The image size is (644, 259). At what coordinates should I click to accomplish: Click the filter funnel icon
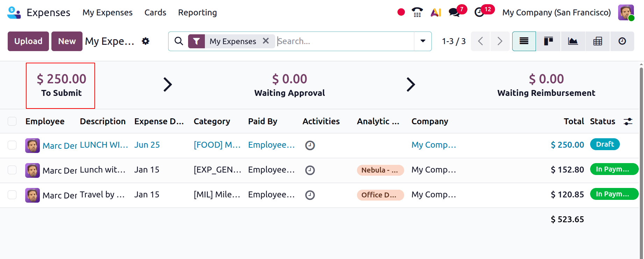[x=196, y=41]
